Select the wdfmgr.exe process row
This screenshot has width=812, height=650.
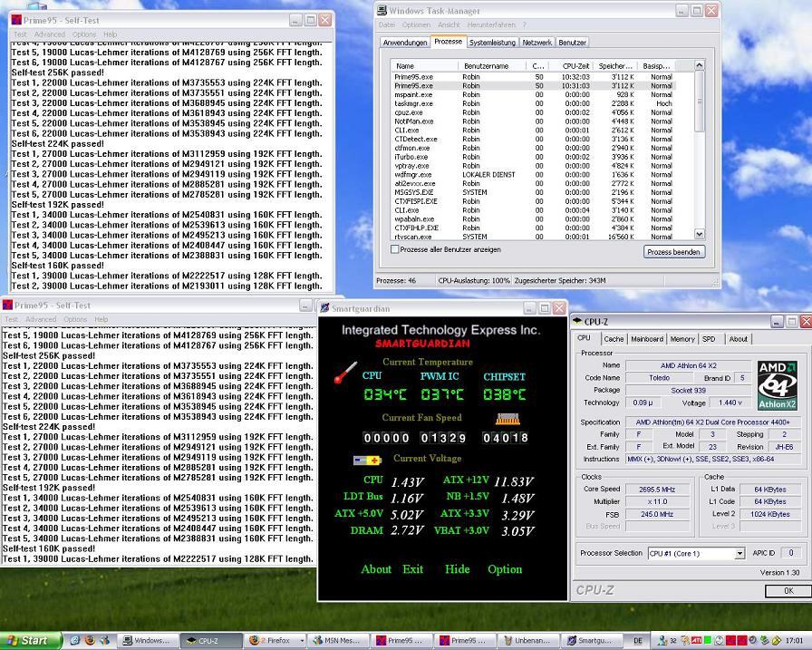tap(534, 175)
